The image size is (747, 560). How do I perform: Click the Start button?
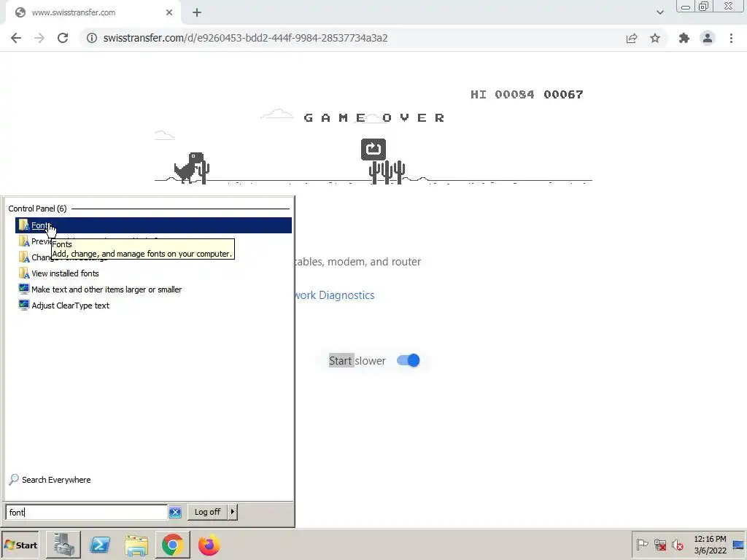coord(20,545)
